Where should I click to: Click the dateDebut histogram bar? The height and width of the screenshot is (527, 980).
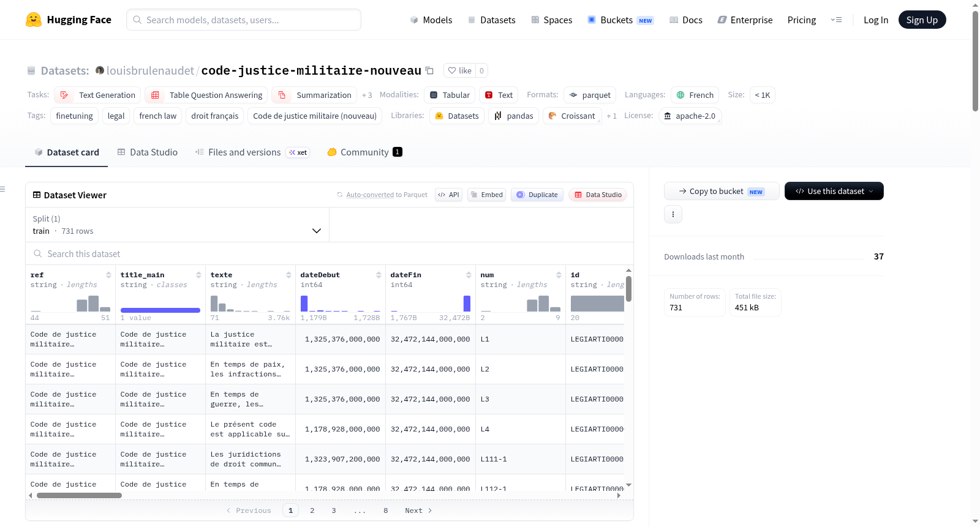pos(304,303)
